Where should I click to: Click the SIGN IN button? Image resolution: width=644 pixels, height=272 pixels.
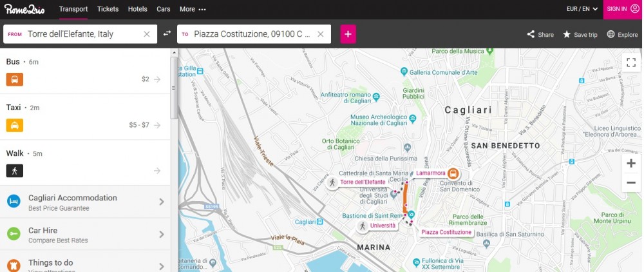(623, 9)
